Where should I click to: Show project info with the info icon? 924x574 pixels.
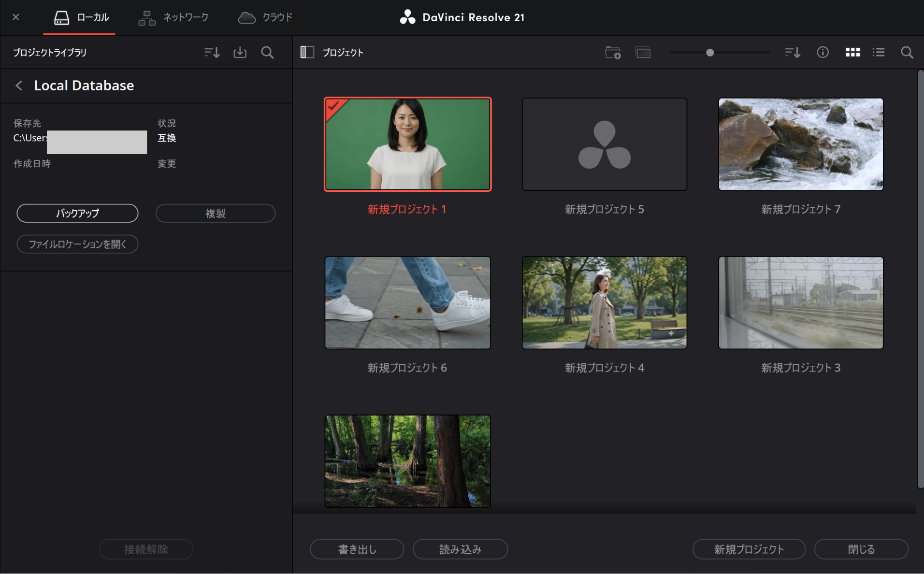(x=823, y=52)
